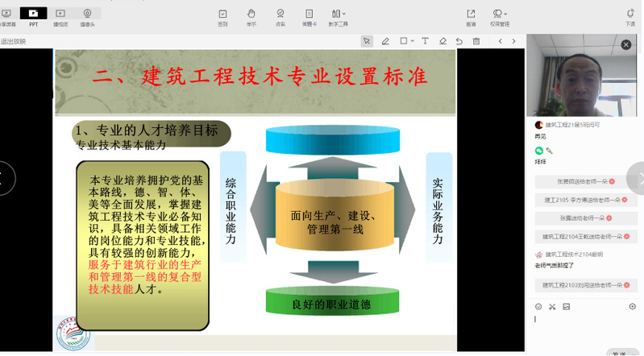644x356 pixels.
Task: Switch to the 摄像头 camera tab
Action: pos(87,17)
